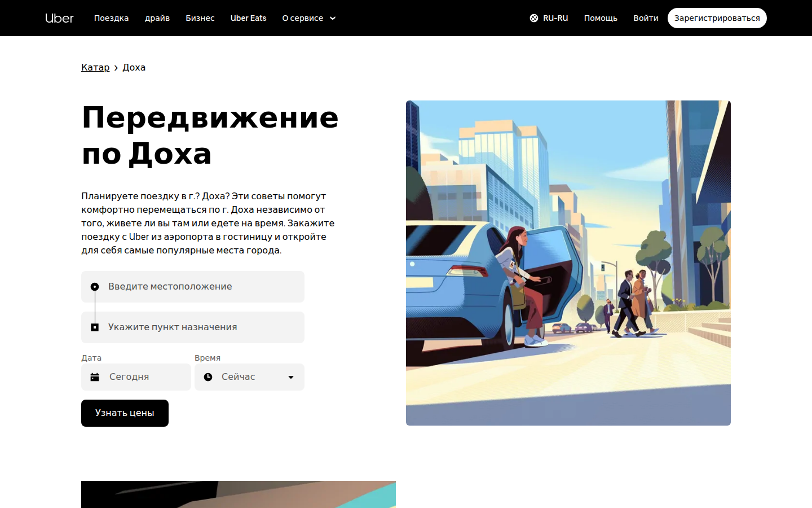Click the Uber logo in header

(59, 18)
